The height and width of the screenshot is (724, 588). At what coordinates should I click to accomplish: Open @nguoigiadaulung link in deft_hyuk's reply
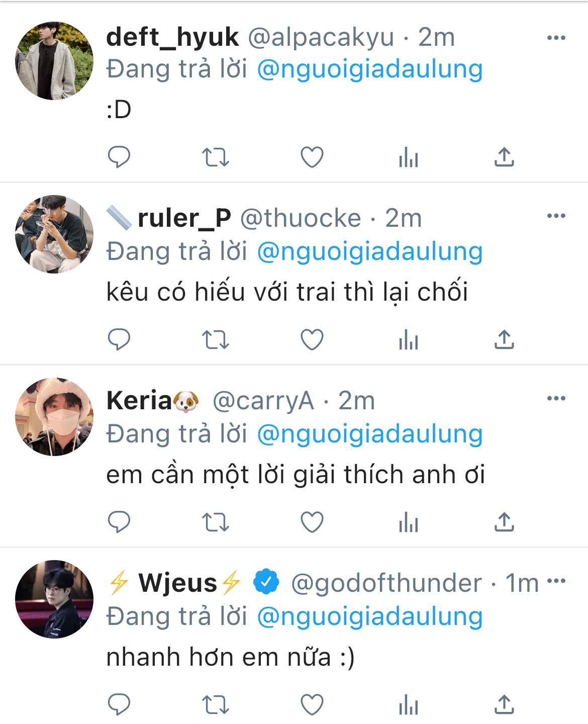[369, 69]
